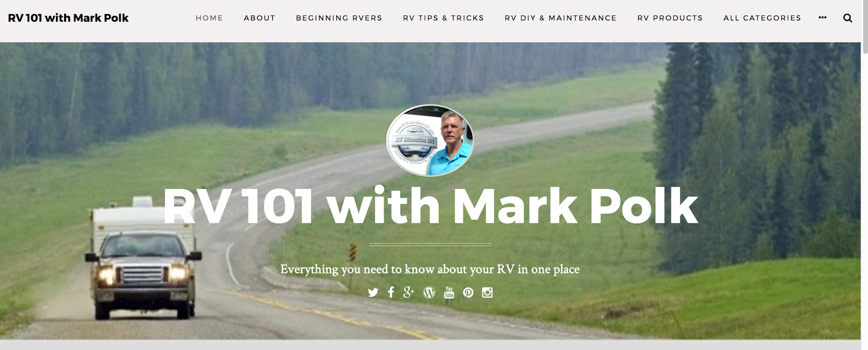Click the search magnifier icon
Screen dimensions: 868x350
tap(847, 18)
